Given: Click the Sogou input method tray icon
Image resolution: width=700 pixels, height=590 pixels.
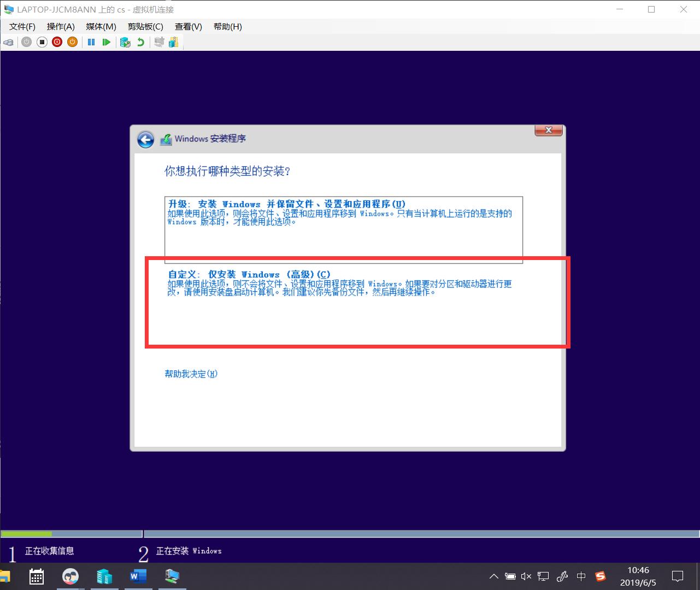Looking at the screenshot, I should tap(601, 576).
